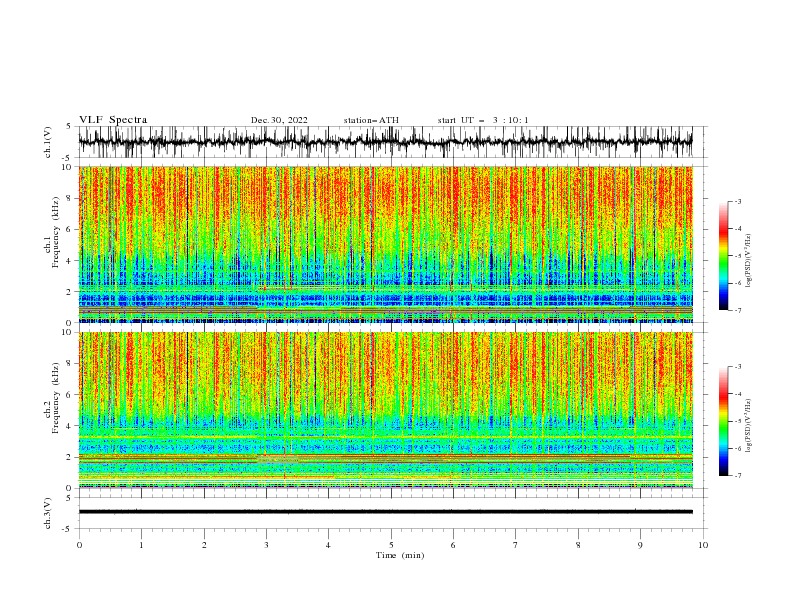Click the ch.3(V) flat waveform trace

(385, 512)
